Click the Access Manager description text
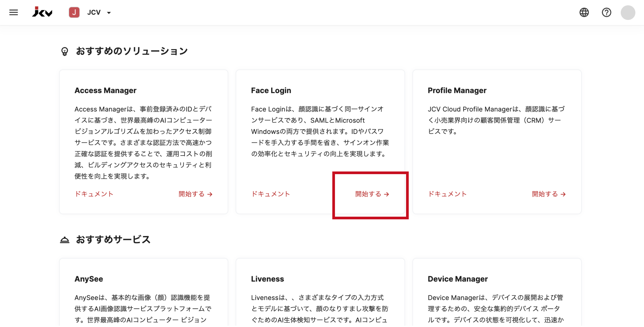The image size is (644, 327). click(143, 143)
